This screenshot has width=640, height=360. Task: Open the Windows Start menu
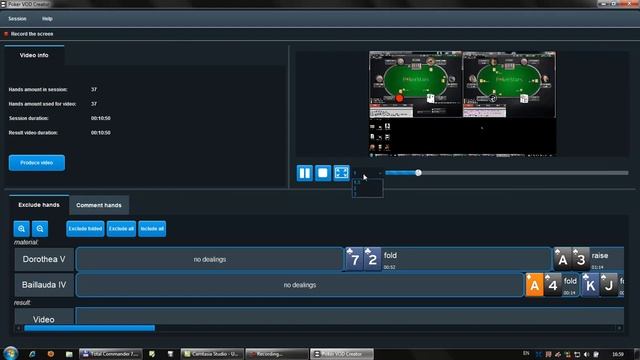pyautogui.click(x=10, y=353)
